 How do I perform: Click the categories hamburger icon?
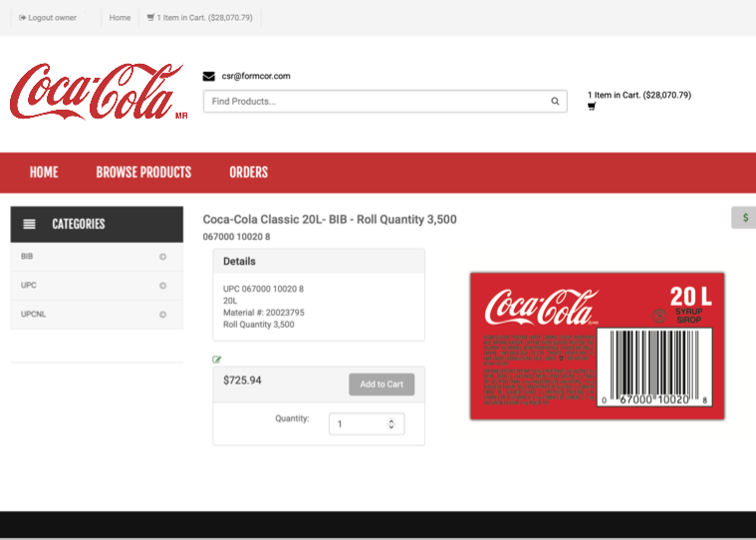(30, 224)
